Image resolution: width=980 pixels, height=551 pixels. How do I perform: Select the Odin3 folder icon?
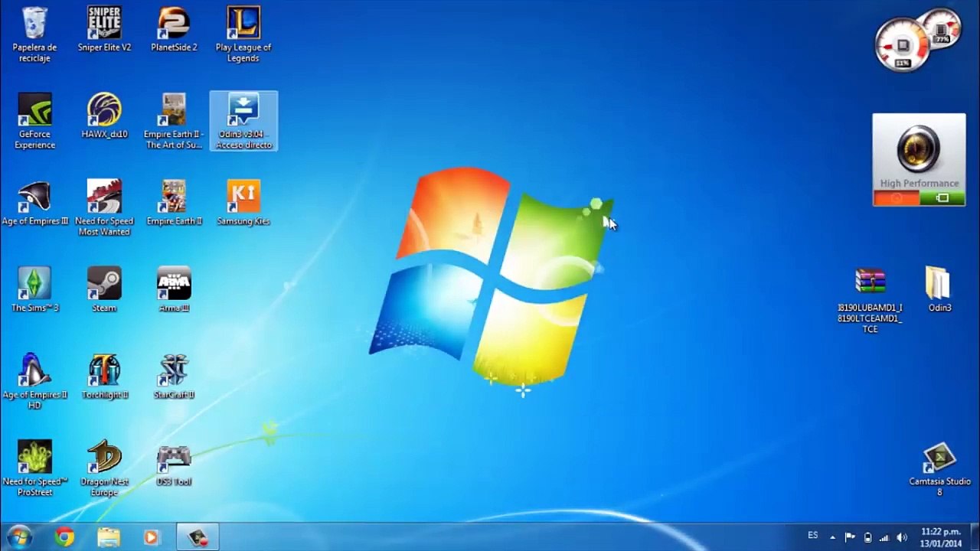coord(939,290)
